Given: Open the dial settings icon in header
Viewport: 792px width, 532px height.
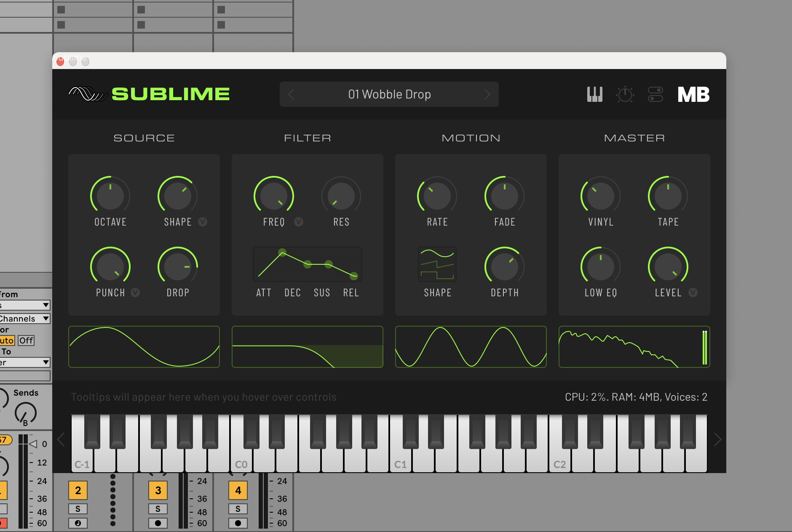Looking at the screenshot, I should pos(625,94).
